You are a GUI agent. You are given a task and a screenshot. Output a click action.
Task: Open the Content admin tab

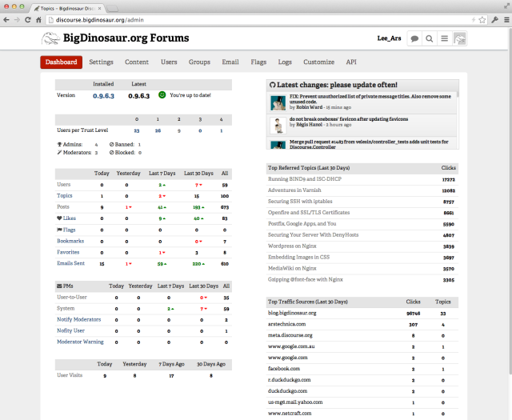[137, 62]
